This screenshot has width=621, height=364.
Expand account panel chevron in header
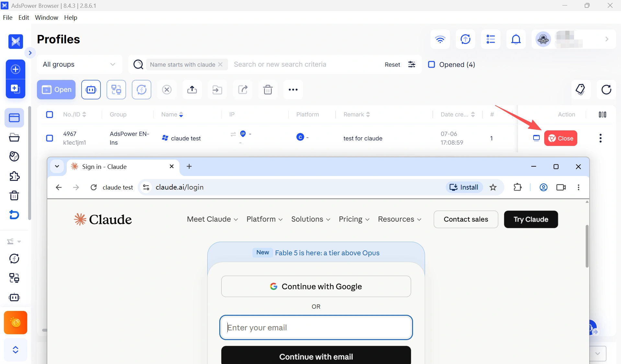tap(607, 39)
